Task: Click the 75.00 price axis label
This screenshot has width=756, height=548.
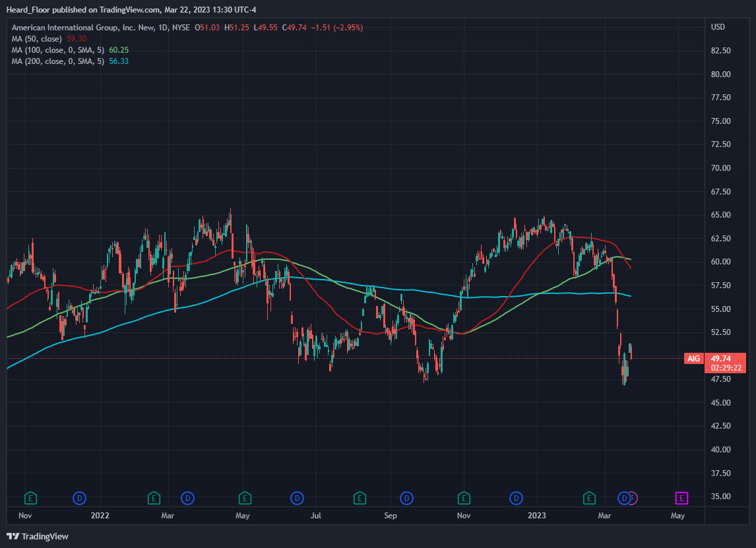Action: point(721,121)
